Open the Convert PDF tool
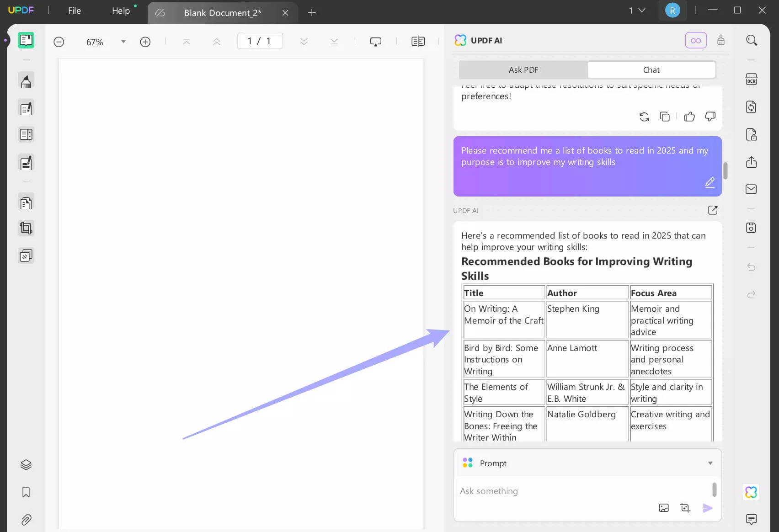Screen dimensions: 779x532 (752, 107)
